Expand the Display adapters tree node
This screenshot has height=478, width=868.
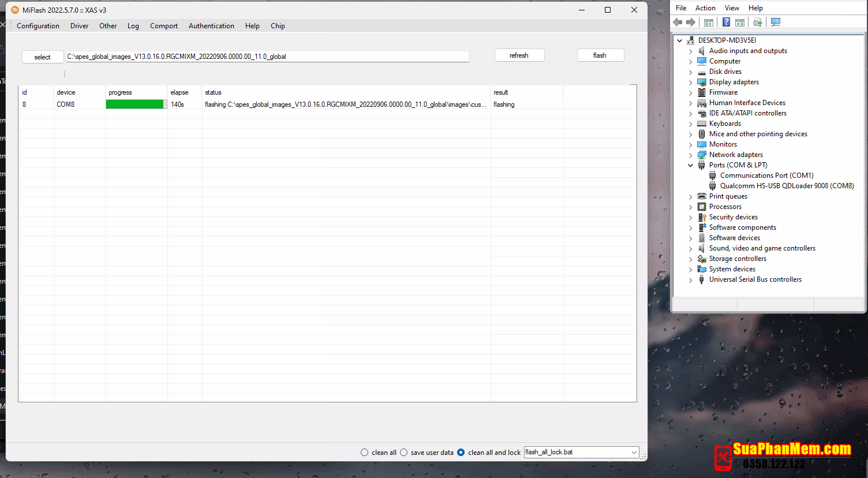pos(690,82)
